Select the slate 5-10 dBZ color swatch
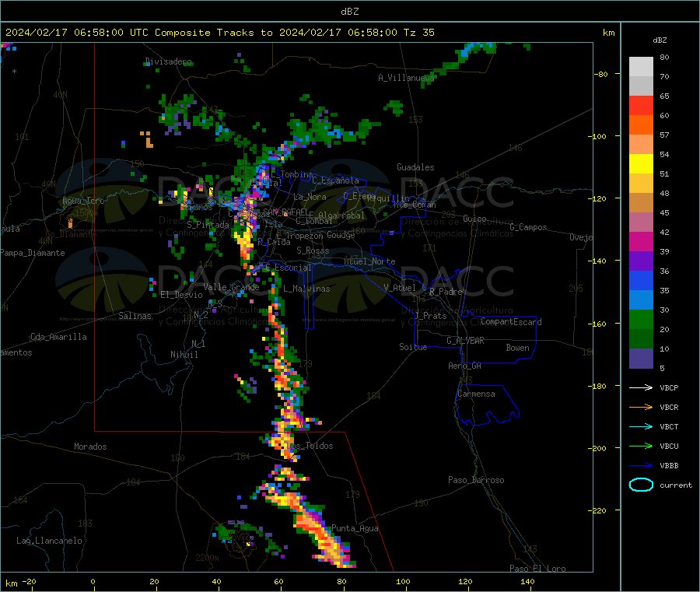Viewport: 700px width, 592px height. [x=641, y=359]
